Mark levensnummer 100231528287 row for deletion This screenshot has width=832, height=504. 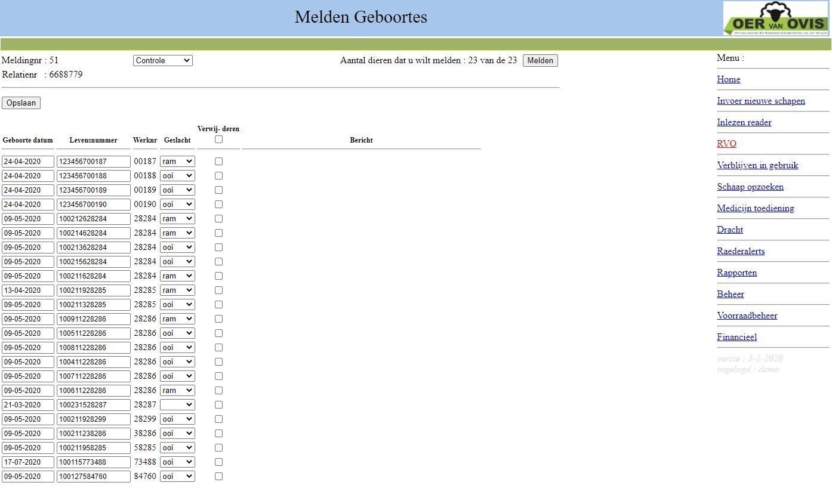[218, 405]
